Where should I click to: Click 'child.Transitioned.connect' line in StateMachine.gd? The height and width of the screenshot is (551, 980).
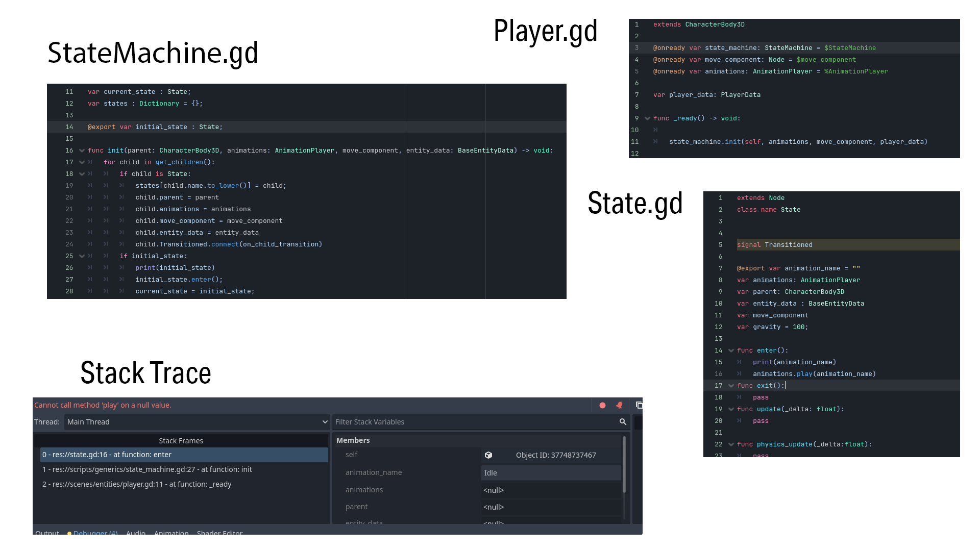point(229,244)
